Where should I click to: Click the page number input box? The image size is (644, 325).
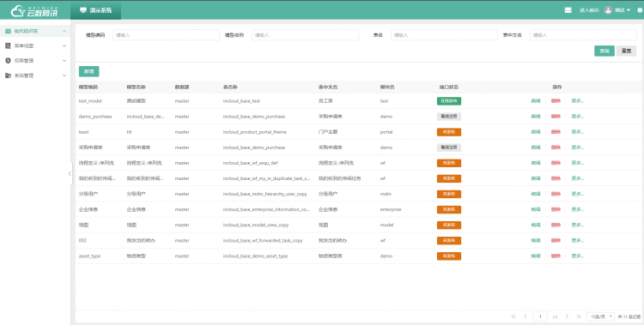(540, 316)
